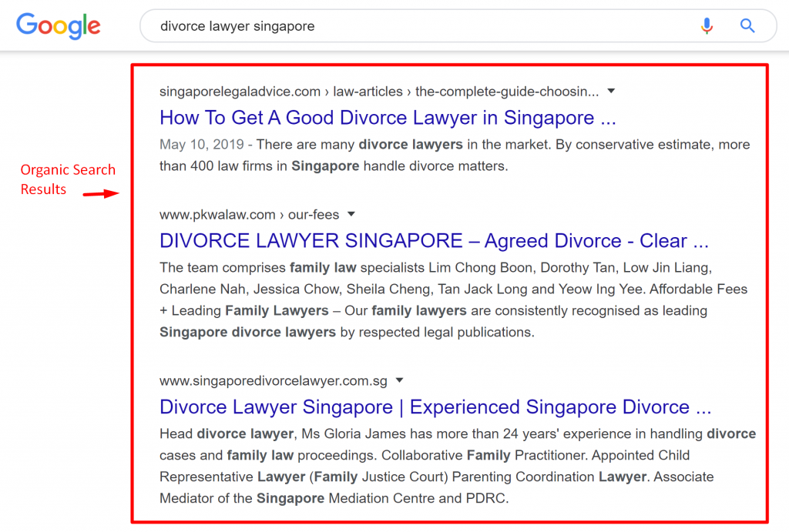Expand dropdown arrow beside www.pkwalaw.com our-fees
Screen dimensions: 789x532
tap(351, 214)
